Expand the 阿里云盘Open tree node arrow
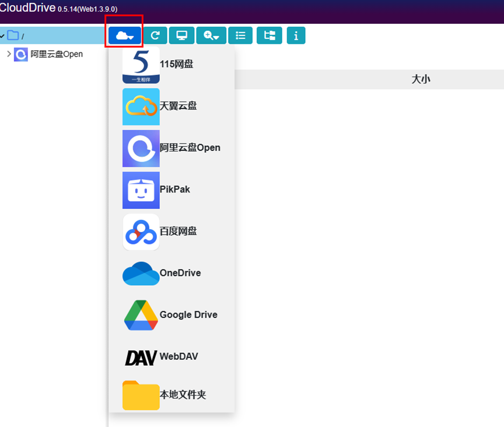Screen dimensions: 504x427 [9, 54]
